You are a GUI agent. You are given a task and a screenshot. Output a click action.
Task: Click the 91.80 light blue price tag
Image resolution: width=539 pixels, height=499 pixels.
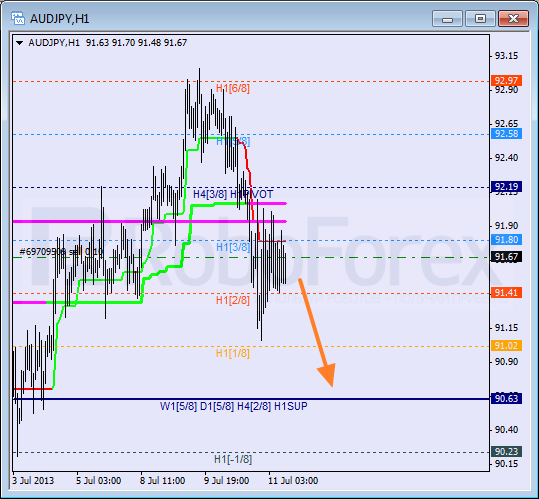[506, 240]
